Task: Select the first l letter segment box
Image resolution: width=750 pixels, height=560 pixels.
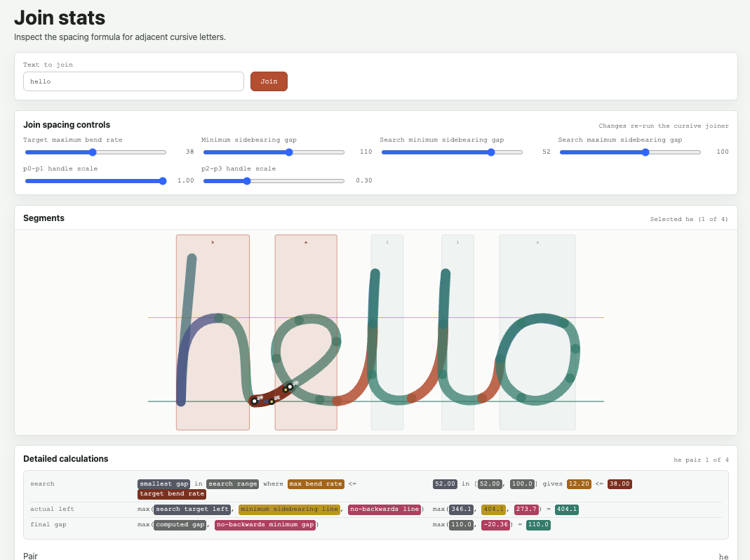Action: [x=387, y=332]
